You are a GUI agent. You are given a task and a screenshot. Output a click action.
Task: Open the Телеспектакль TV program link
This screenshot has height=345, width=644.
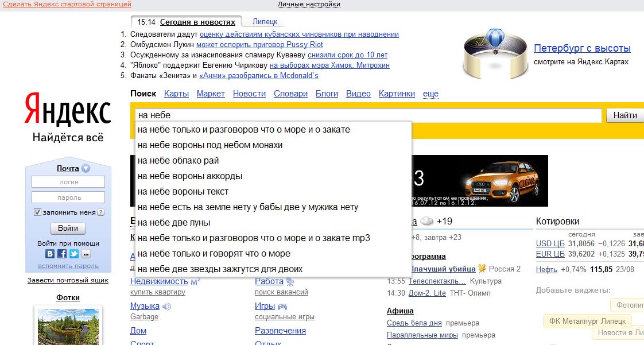(437, 281)
